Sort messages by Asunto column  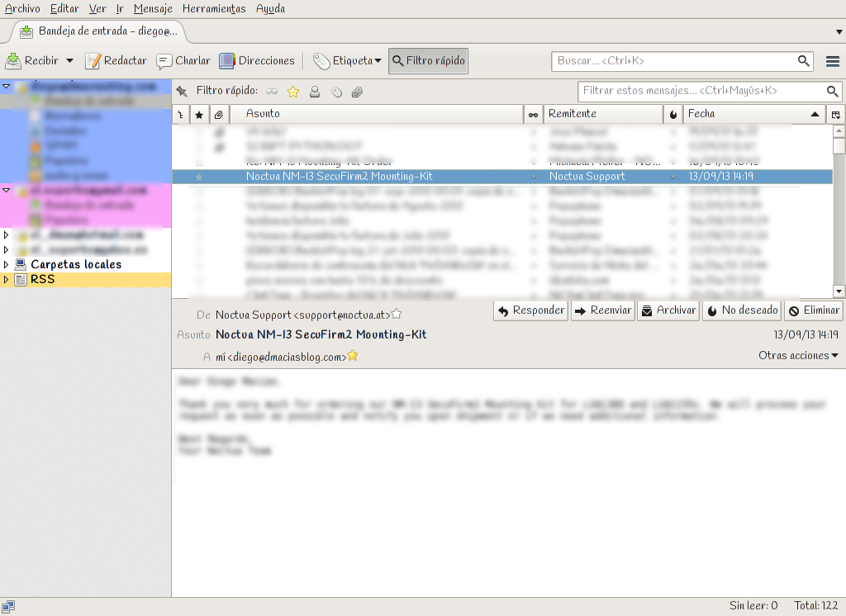(376, 114)
